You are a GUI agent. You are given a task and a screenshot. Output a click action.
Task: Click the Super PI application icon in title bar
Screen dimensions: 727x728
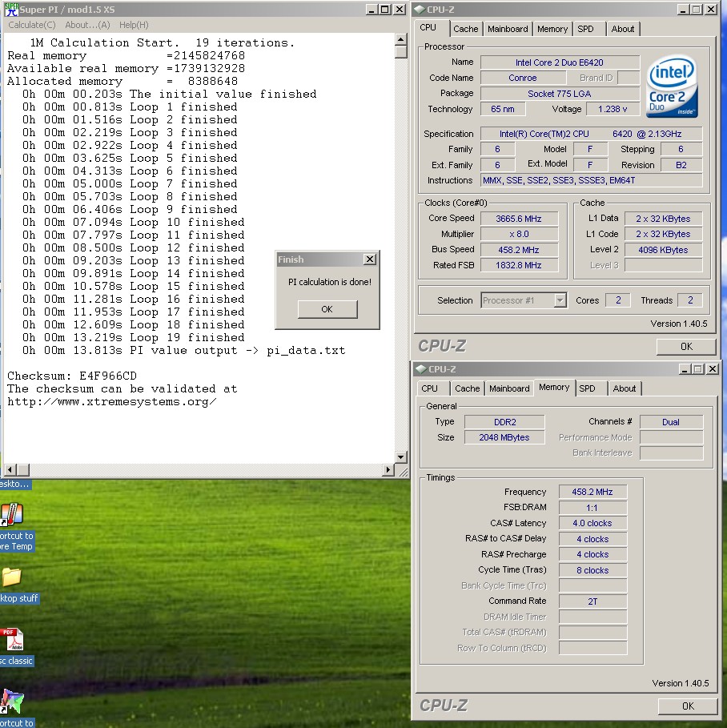pyautogui.click(x=11, y=10)
